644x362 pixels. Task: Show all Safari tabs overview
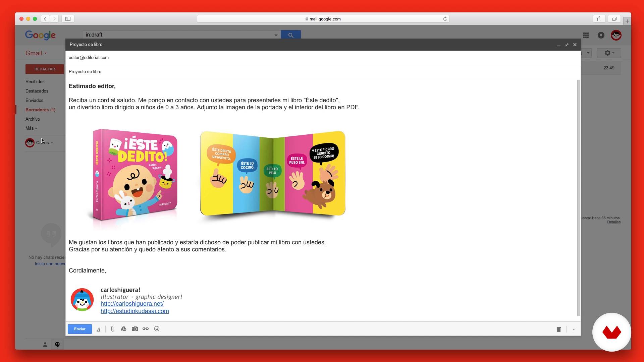[614, 19]
